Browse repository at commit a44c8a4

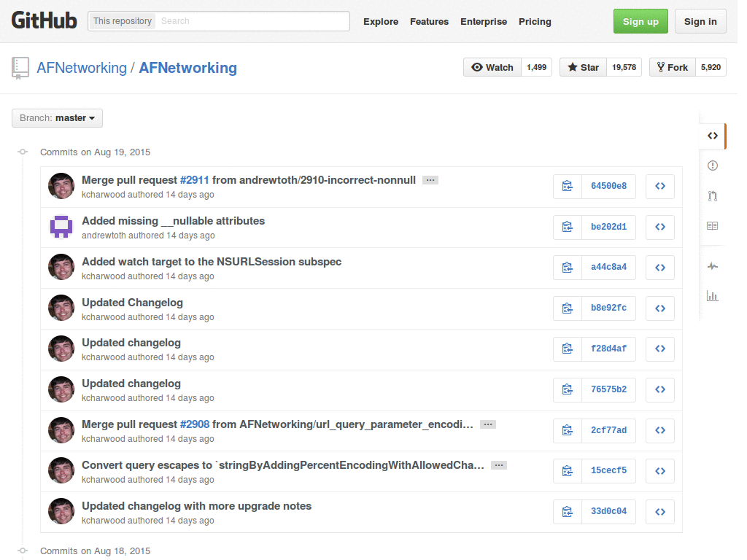(659, 268)
